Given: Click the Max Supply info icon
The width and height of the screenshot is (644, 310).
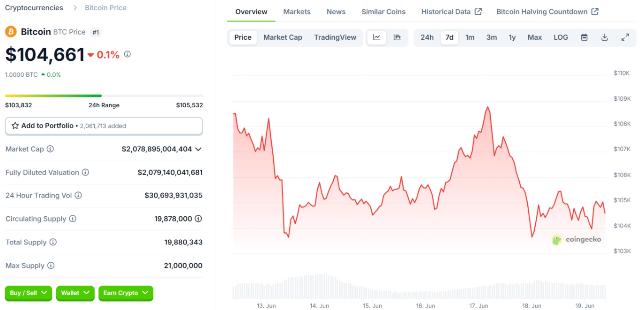Looking at the screenshot, I should (x=51, y=266).
